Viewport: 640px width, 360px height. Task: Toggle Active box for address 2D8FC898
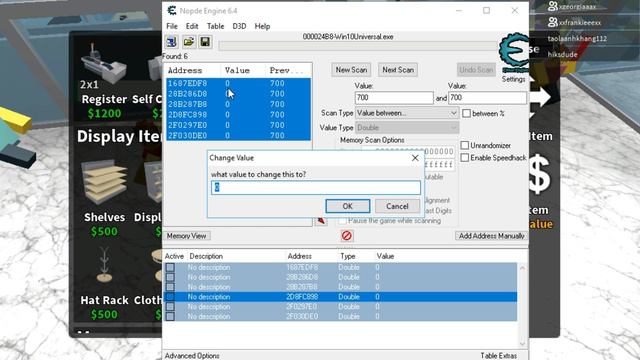tap(170, 297)
